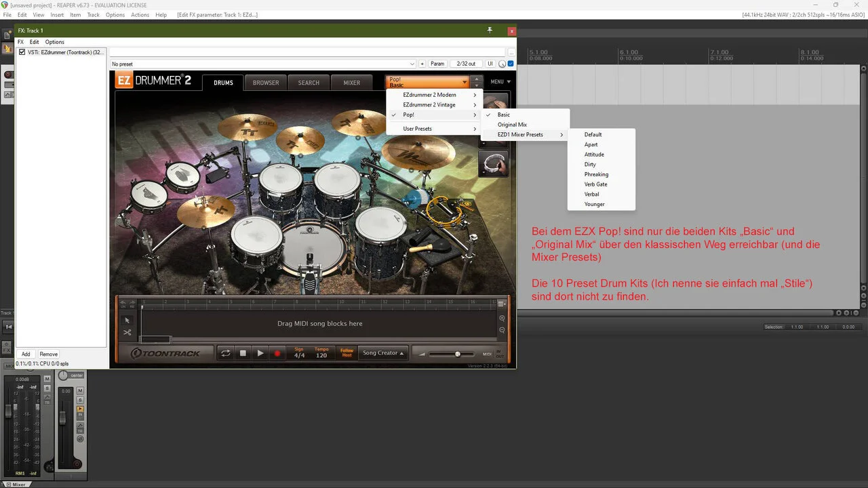Open the Song Creator dropdown
The height and width of the screenshot is (488, 868).
tap(383, 353)
